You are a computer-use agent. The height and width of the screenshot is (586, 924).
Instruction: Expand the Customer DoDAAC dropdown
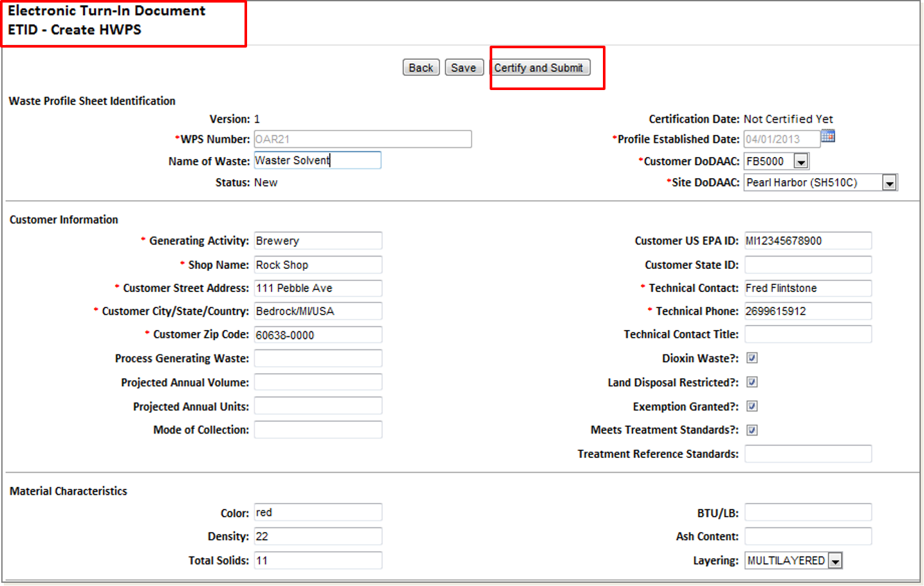[x=801, y=161]
